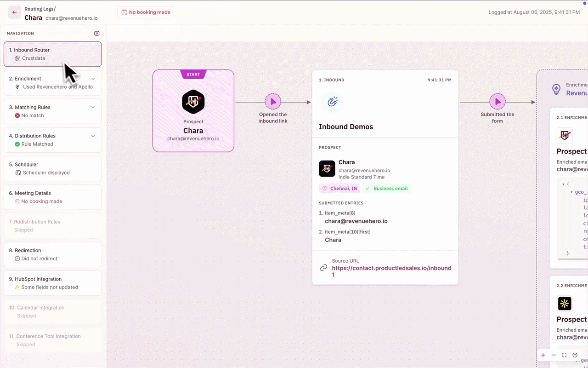Click the 'Routing Logs/' breadcrumb
This screenshot has width=588, height=368.
click(40, 9)
